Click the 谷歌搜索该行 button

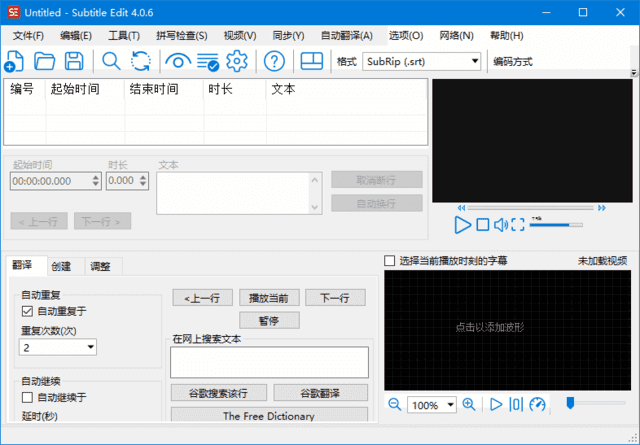pos(218,393)
